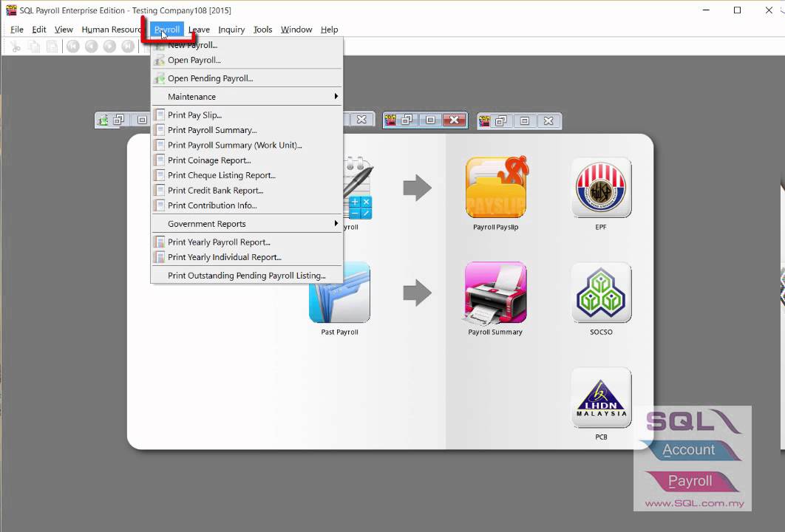The image size is (785, 532).
Task: Open the Payroll Summary printer icon
Action: click(496, 293)
